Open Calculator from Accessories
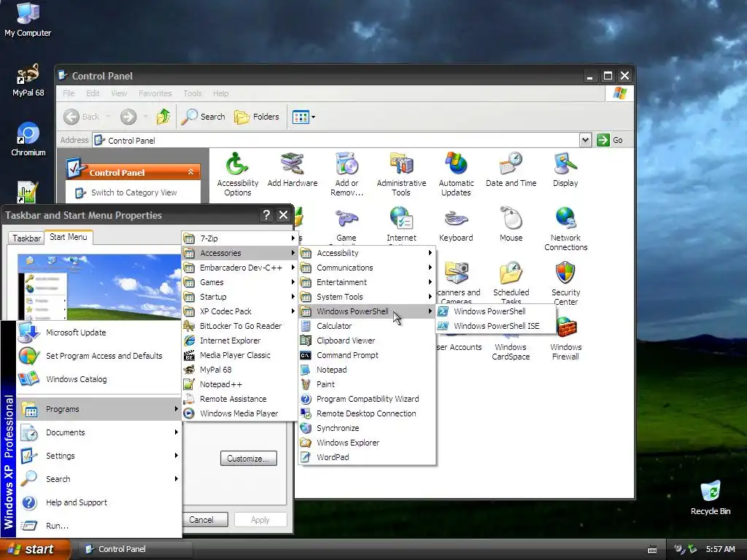 [366, 326]
